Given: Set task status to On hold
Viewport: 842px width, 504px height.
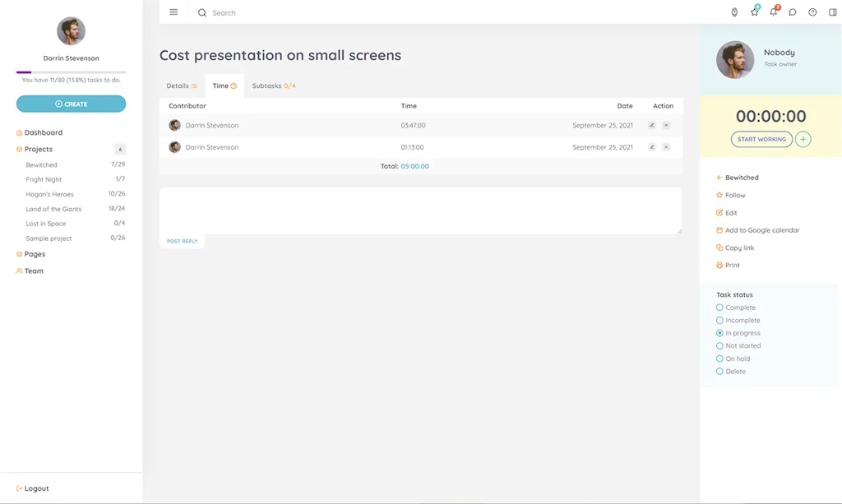Looking at the screenshot, I should click(x=719, y=358).
